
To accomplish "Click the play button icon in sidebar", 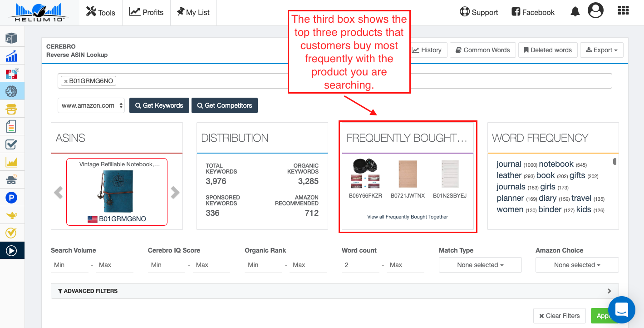I will 11,250.
